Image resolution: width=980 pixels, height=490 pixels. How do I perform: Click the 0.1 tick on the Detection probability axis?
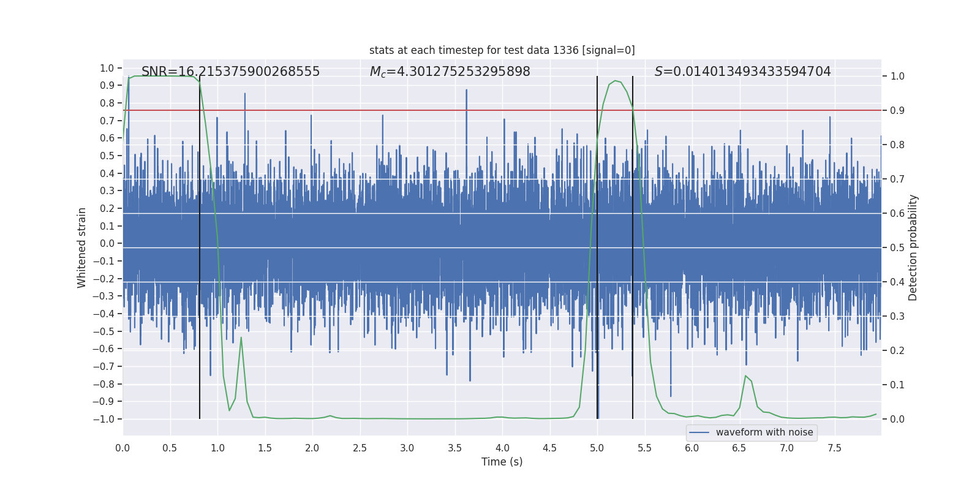point(897,385)
